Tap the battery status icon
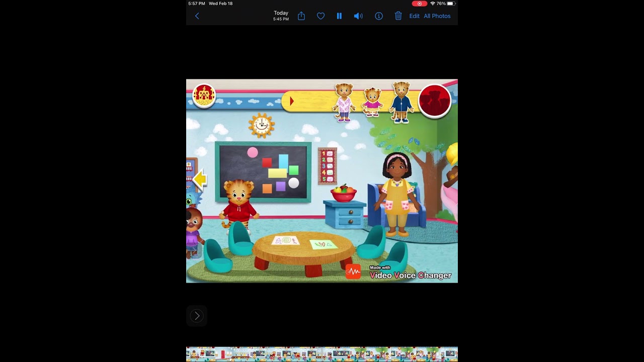This screenshot has height=362, width=644. (451, 4)
